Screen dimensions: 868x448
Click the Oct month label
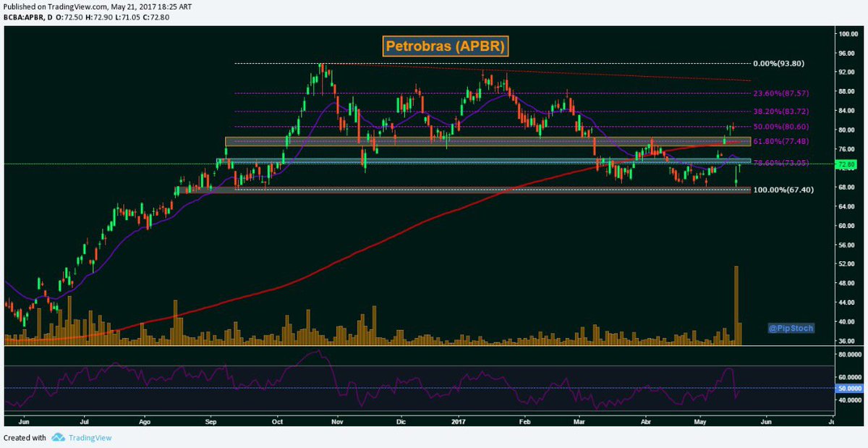tap(277, 420)
